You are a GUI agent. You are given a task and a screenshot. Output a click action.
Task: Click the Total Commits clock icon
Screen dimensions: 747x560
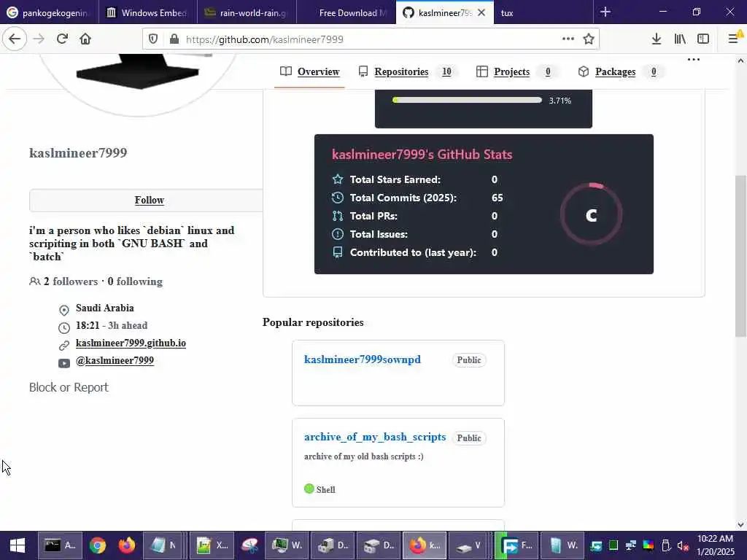pyautogui.click(x=337, y=198)
